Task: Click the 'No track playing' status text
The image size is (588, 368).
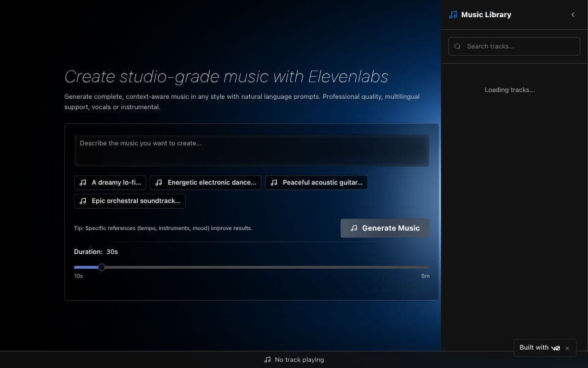Action: click(300, 360)
